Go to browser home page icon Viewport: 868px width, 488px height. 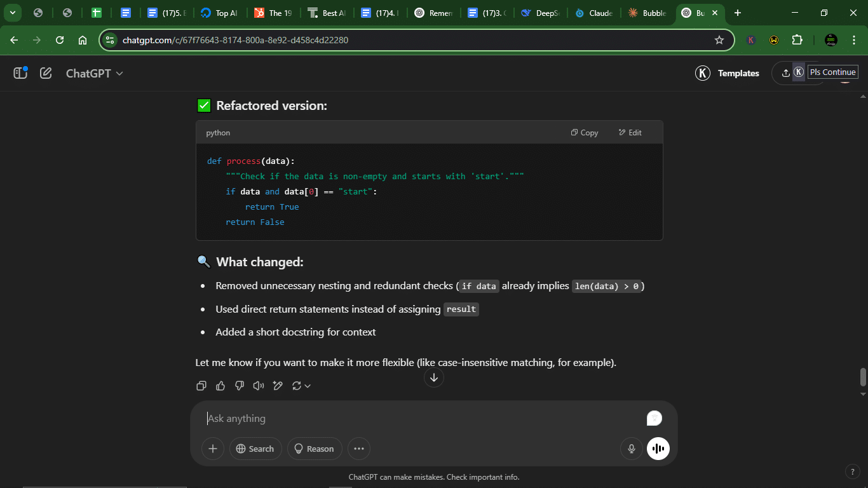(83, 40)
